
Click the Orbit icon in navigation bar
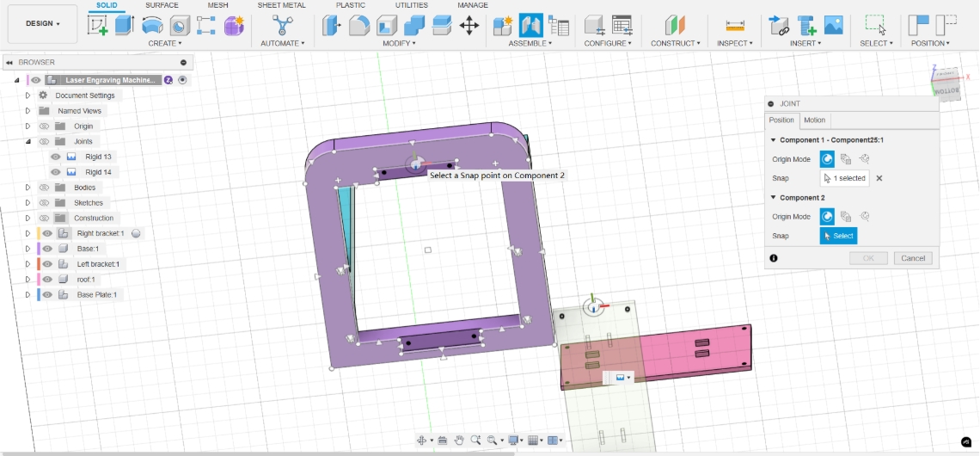(x=422, y=441)
